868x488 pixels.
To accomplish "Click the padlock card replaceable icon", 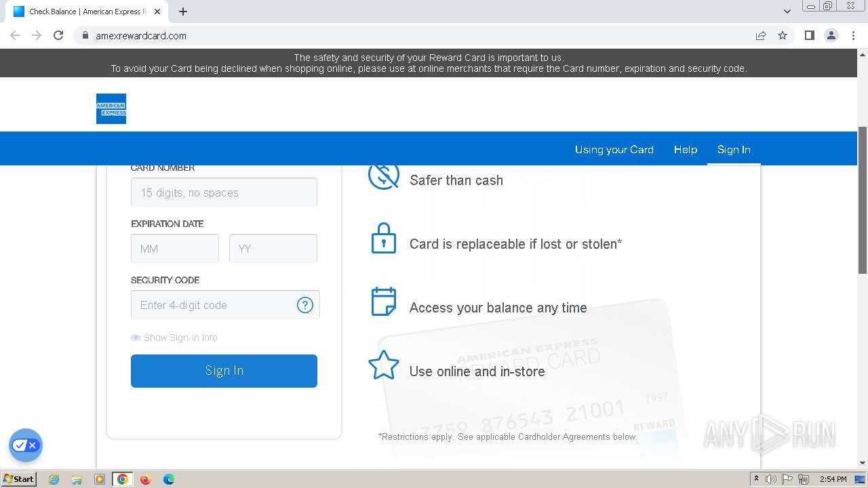I will 384,239.
